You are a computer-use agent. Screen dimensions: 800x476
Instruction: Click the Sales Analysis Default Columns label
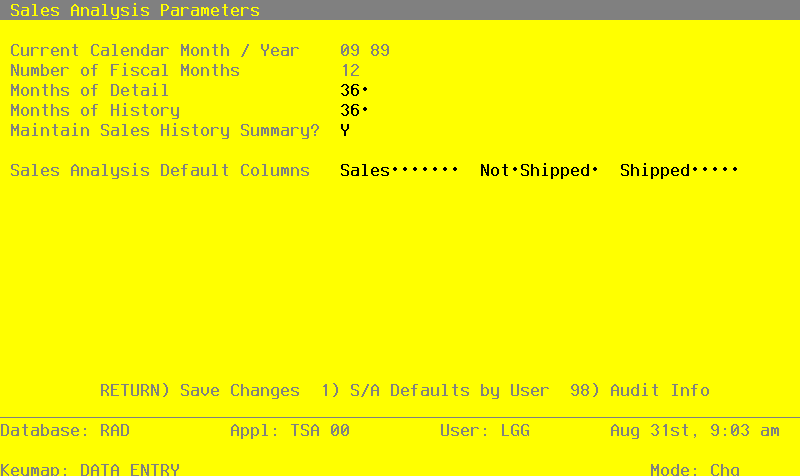tap(160, 170)
